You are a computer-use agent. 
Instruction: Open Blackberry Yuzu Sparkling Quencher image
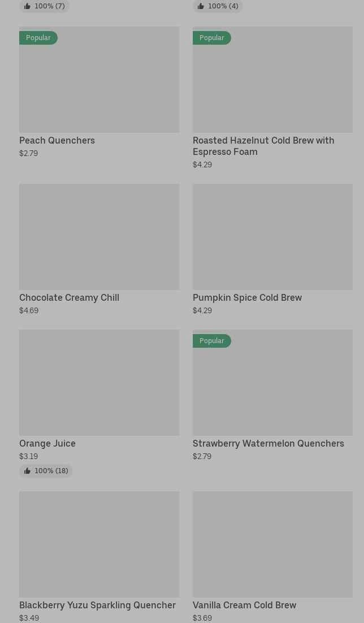tap(99, 544)
